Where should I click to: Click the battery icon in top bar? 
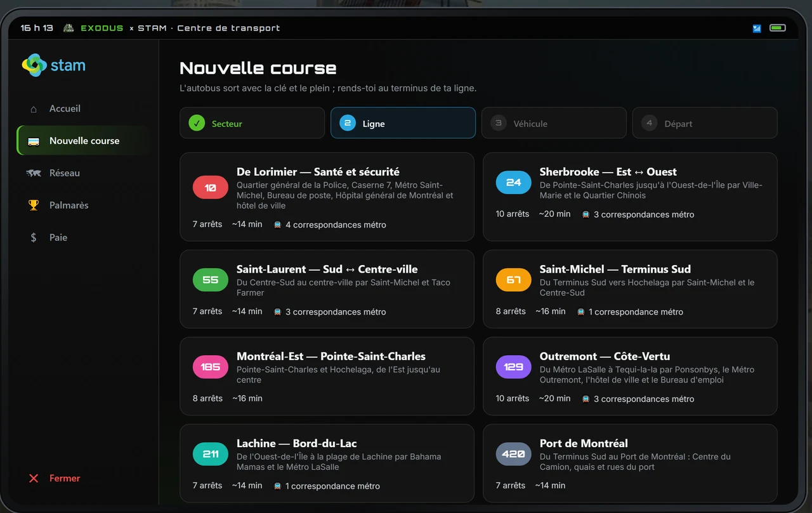pos(778,28)
